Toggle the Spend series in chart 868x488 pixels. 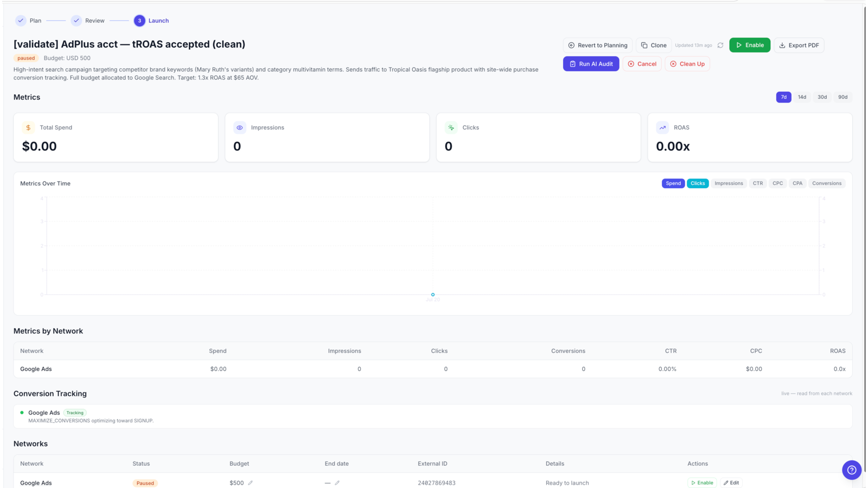click(673, 183)
